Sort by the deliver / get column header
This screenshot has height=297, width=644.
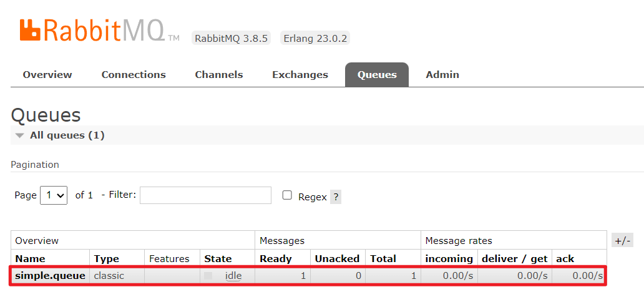click(x=515, y=259)
